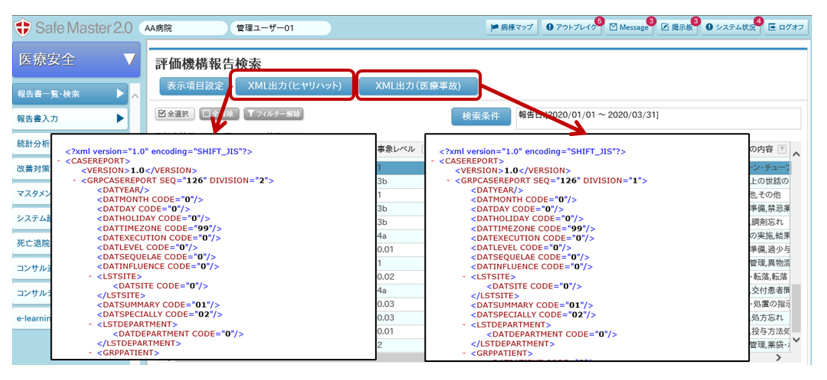827x380 pixels.
Task: Click XML出力(医療事故) export button
Action: [418, 86]
